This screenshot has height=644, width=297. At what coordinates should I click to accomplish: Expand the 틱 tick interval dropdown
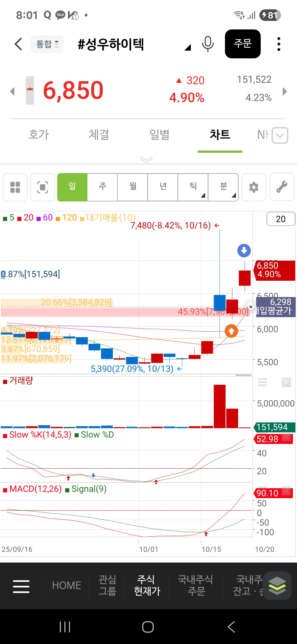[193, 187]
